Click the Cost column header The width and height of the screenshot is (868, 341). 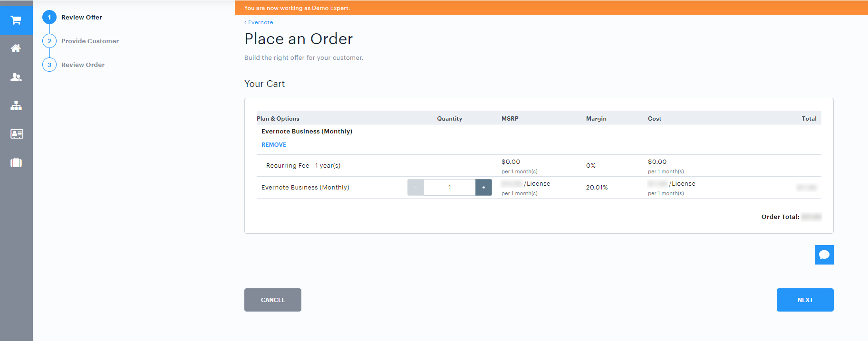pos(655,119)
